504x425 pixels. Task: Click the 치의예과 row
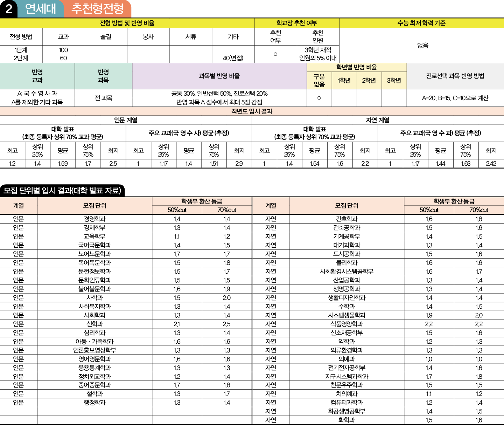[378, 394]
